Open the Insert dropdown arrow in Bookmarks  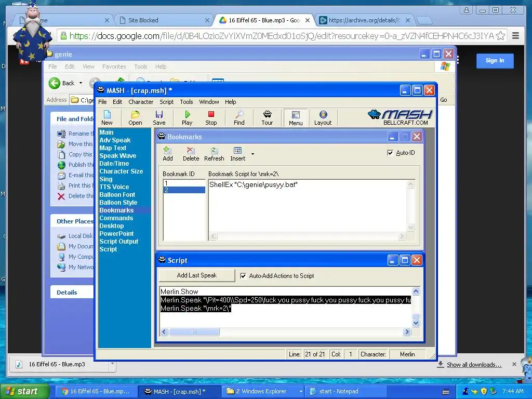(x=252, y=154)
